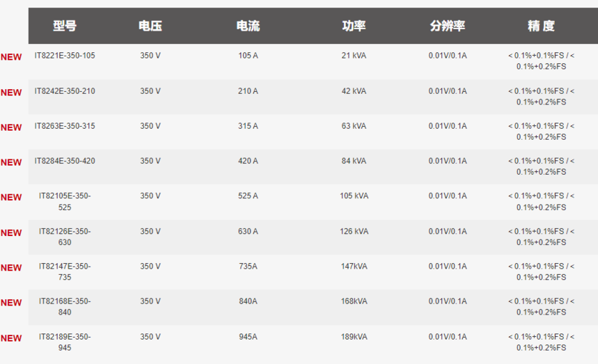Select the 945A current cell

pos(249,337)
